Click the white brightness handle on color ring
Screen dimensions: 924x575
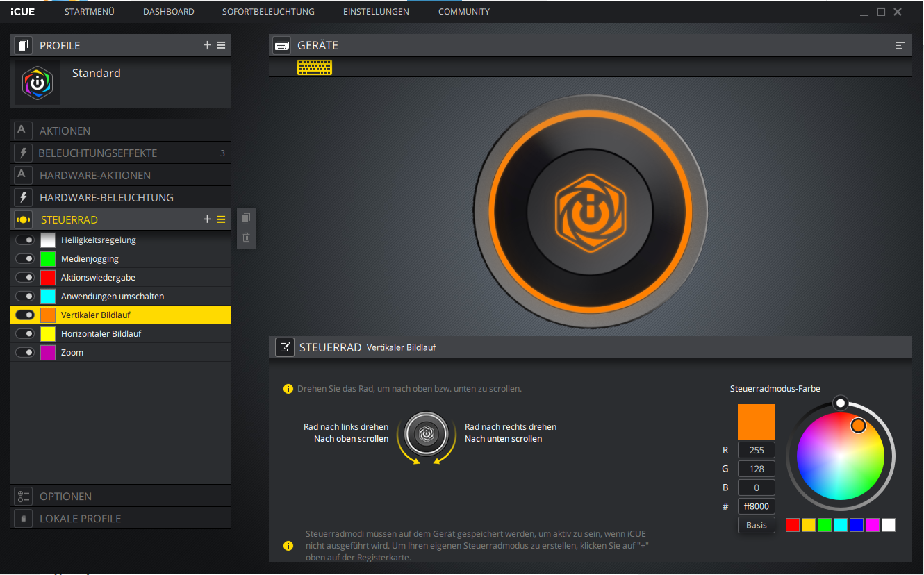tap(841, 403)
